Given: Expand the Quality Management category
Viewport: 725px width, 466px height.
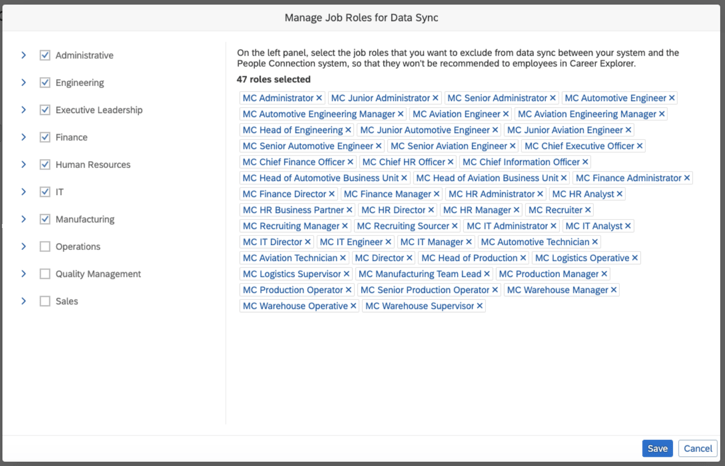Looking at the screenshot, I should [23, 274].
